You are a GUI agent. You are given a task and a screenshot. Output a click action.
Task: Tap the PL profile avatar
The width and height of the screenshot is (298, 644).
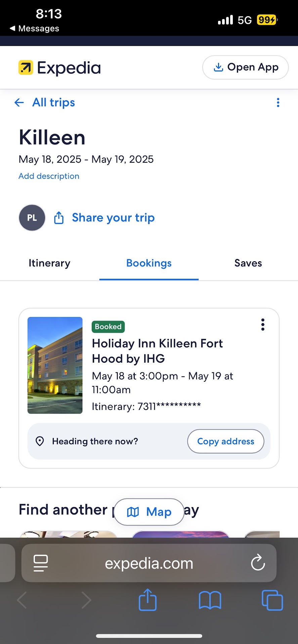[32, 218]
